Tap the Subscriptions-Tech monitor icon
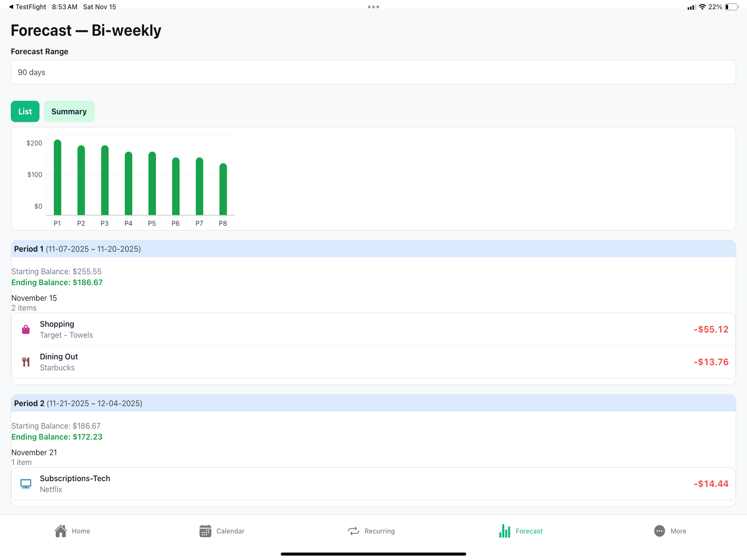The height and width of the screenshot is (560, 747). 26,484
